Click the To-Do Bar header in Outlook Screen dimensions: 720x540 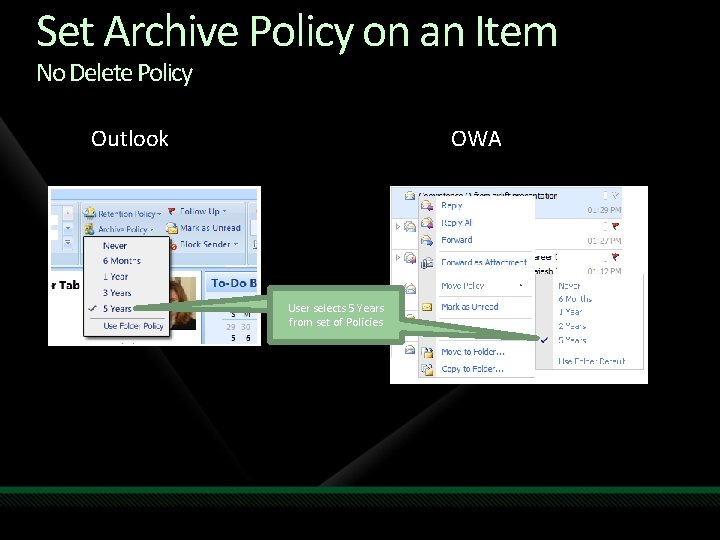tap(233, 283)
